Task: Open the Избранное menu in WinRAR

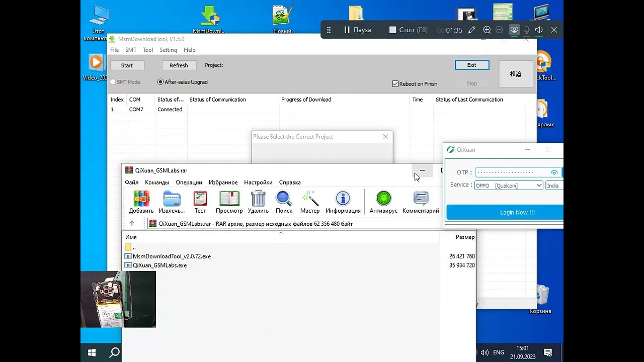Action: 223,183
